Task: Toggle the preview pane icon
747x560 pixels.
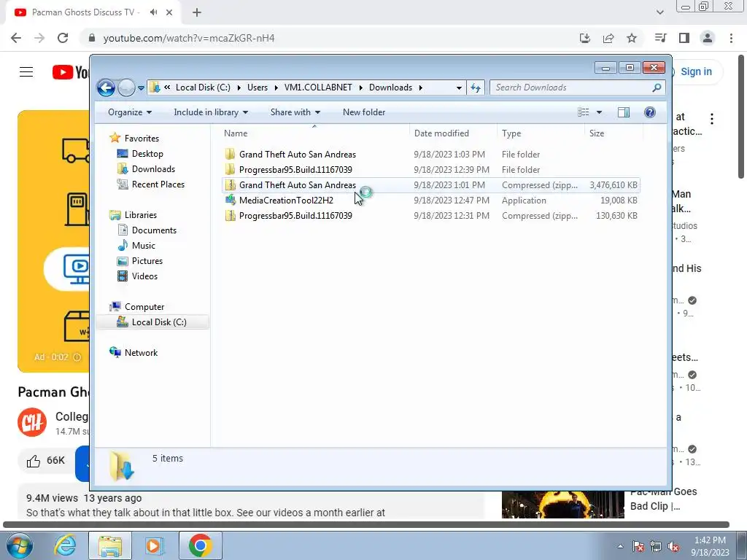Action: [623, 112]
